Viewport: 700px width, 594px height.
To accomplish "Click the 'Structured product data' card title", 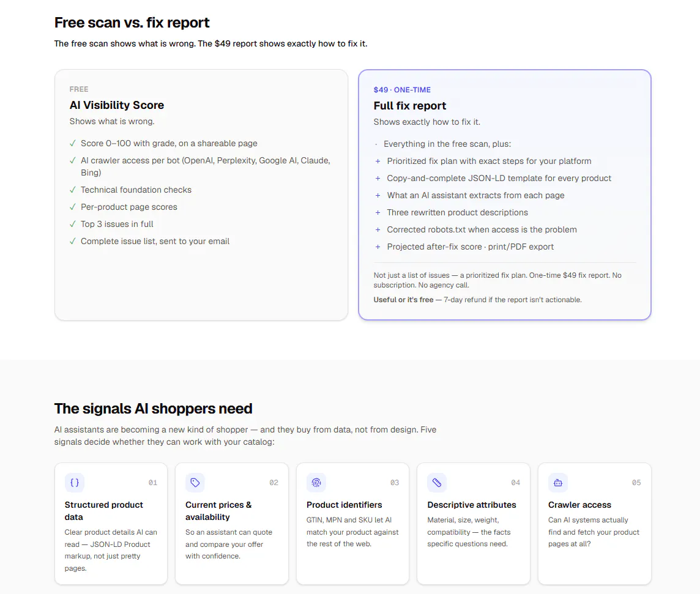I will coord(103,511).
